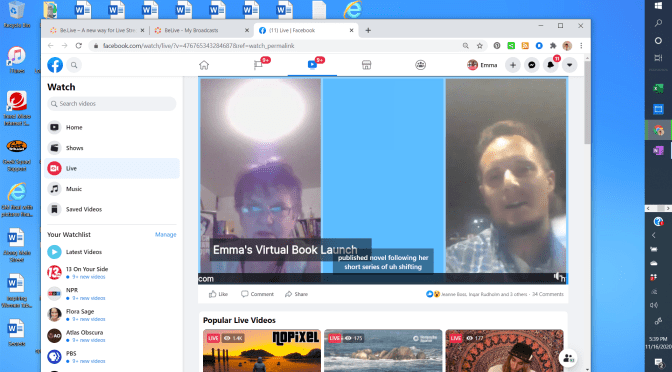
Task: Open zoom magnifier icon in address bar
Action: pos(466,46)
